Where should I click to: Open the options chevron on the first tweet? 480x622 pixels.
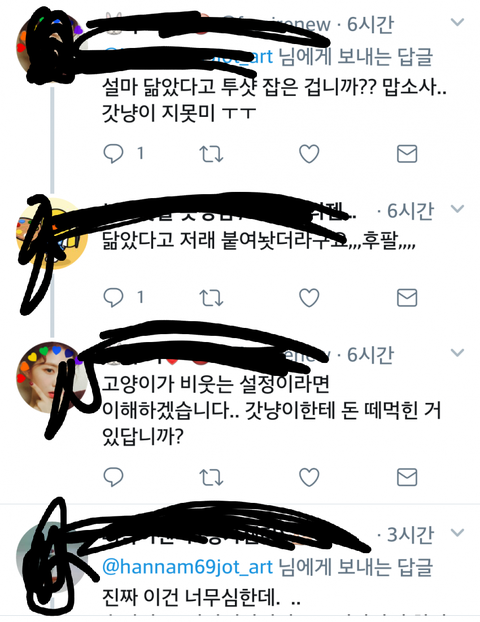pos(457,22)
